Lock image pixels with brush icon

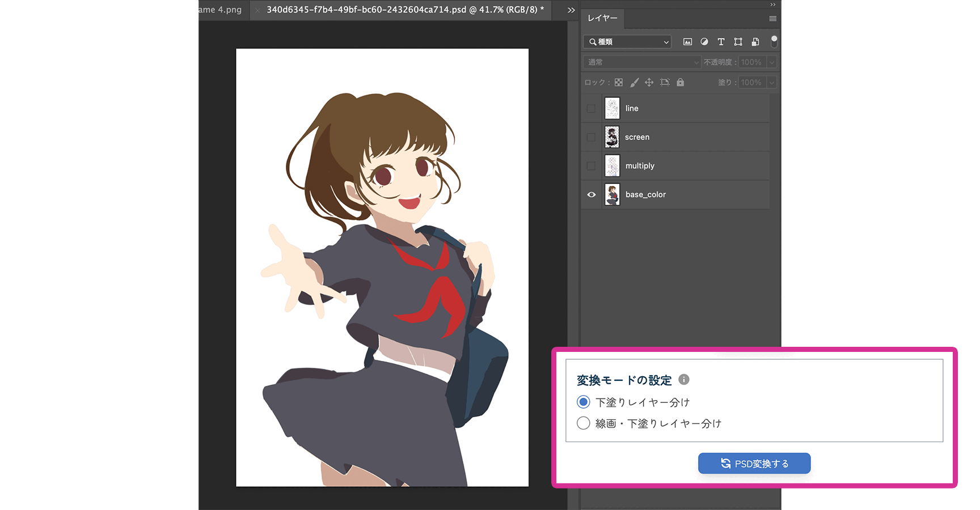coord(634,83)
